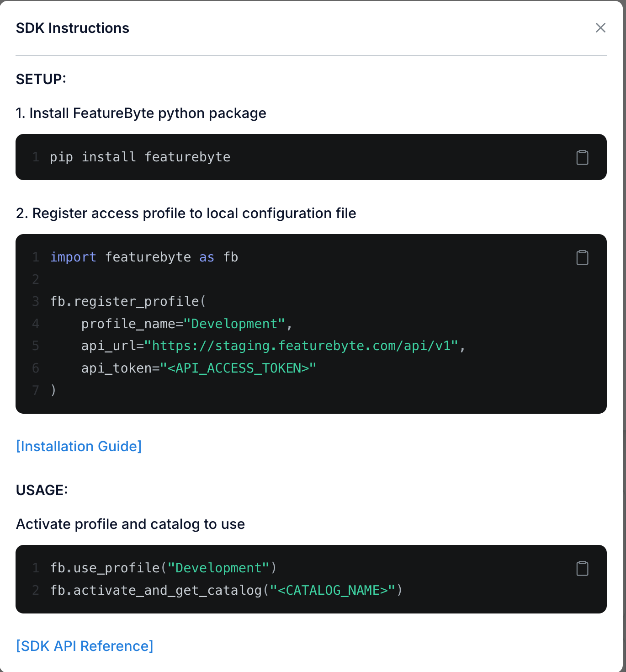The width and height of the screenshot is (626, 672).
Task: Select the pip install featurebyte code line
Action: (140, 157)
